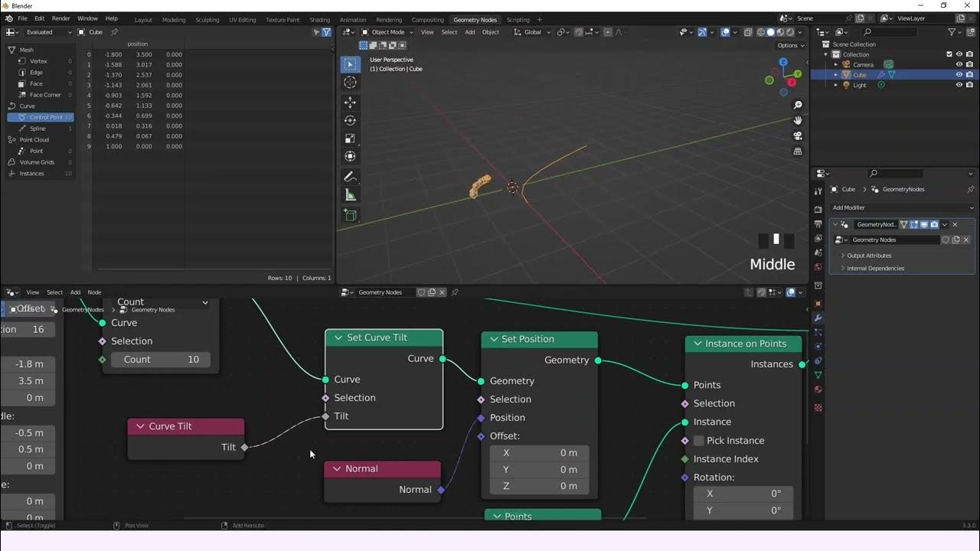Select the Annotate pencil tool
This screenshot has height=551, width=980.
[x=350, y=176]
